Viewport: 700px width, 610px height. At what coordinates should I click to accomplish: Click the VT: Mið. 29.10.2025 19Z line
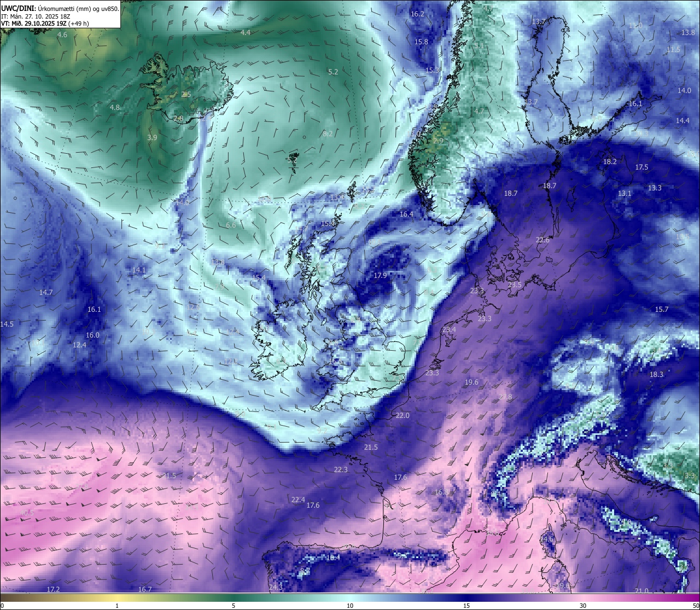pyautogui.click(x=45, y=24)
